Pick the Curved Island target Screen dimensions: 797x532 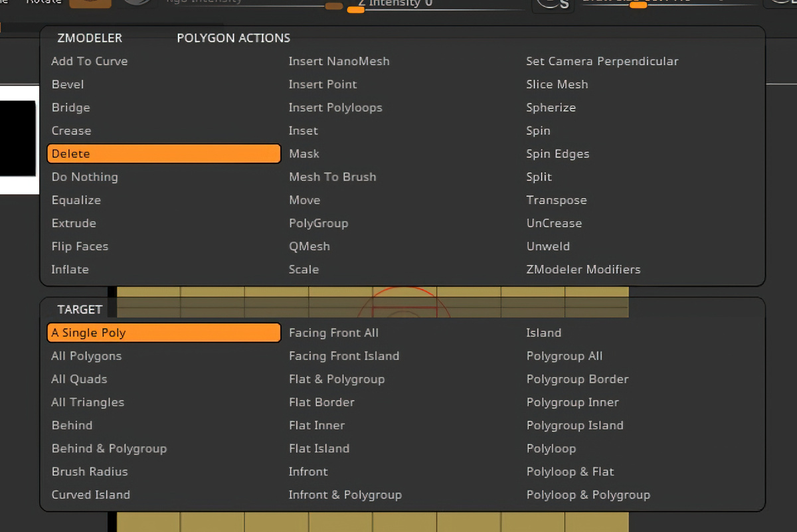[90, 495]
